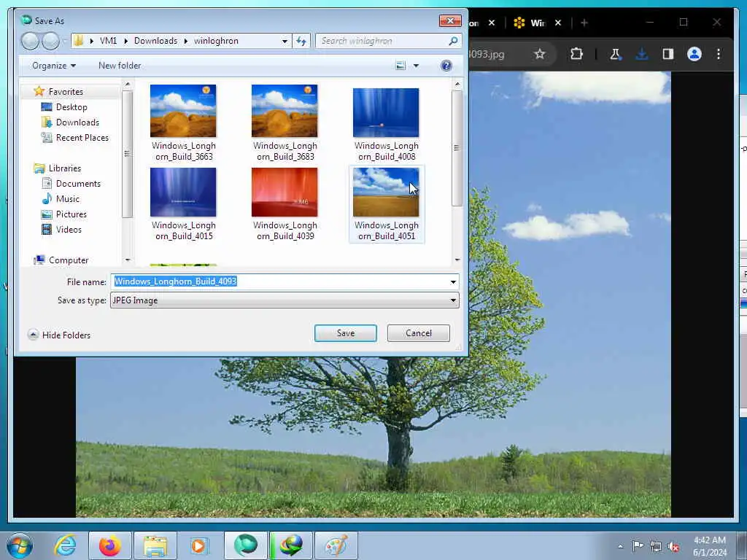This screenshot has height=560, width=747.
Task: Select Favorites in the navigation pane
Action: click(x=66, y=91)
